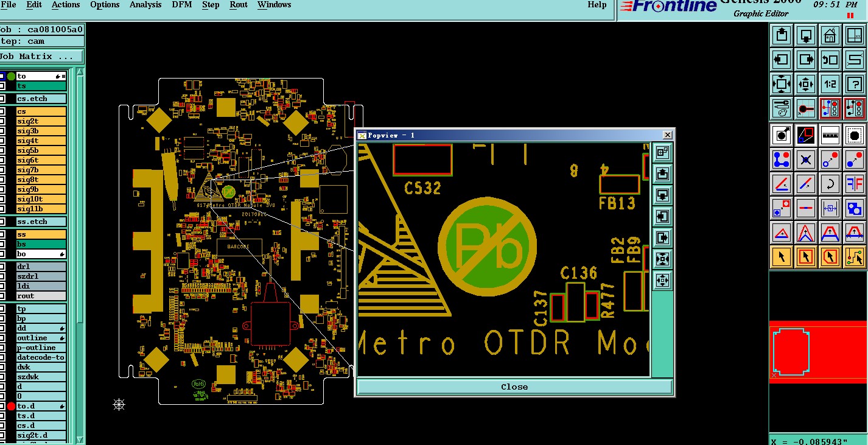Click the zoom in expand icon
Viewport: 868px width, 445px height.
[782, 84]
